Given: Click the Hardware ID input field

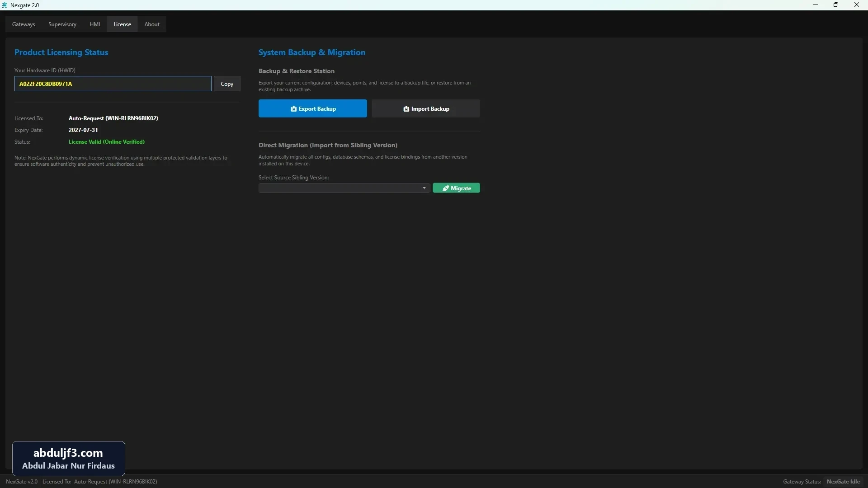Looking at the screenshot, I should pyautogui.click(x=113, y=84).
